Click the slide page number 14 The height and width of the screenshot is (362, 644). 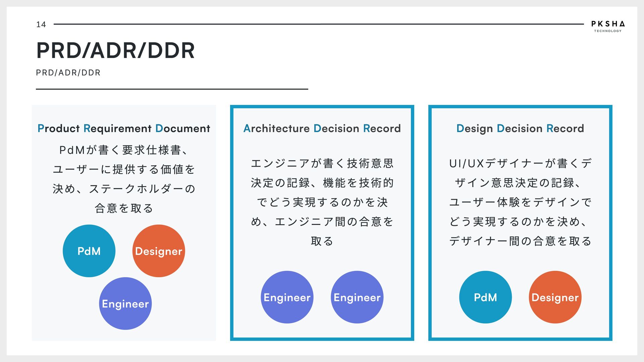(x=41, y=24)
